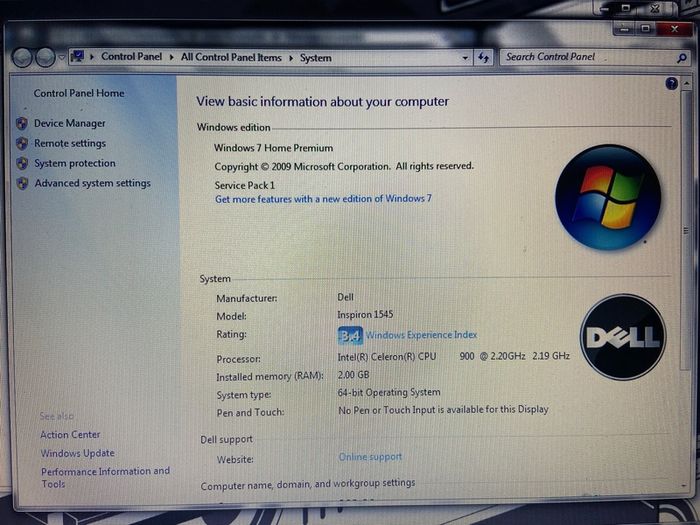Click shield icon beside Device Manager
This screenshot has height=525, width=700.
pyautogui.click(x=22, y=123)
